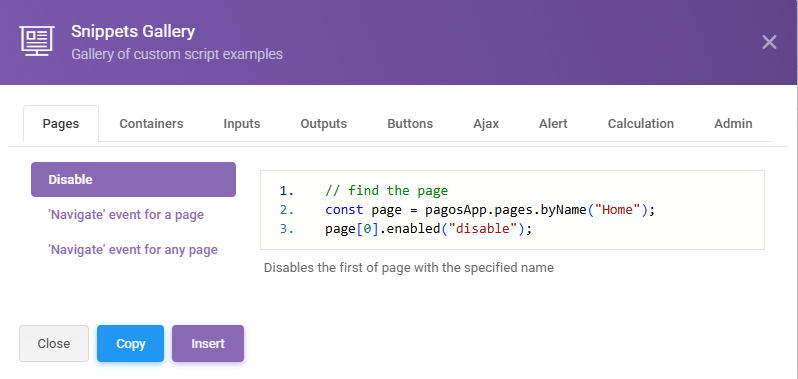Click subtitle "Gallery of custom script examples"
This screenshot has height=379, width=798.
coord(177,54)
